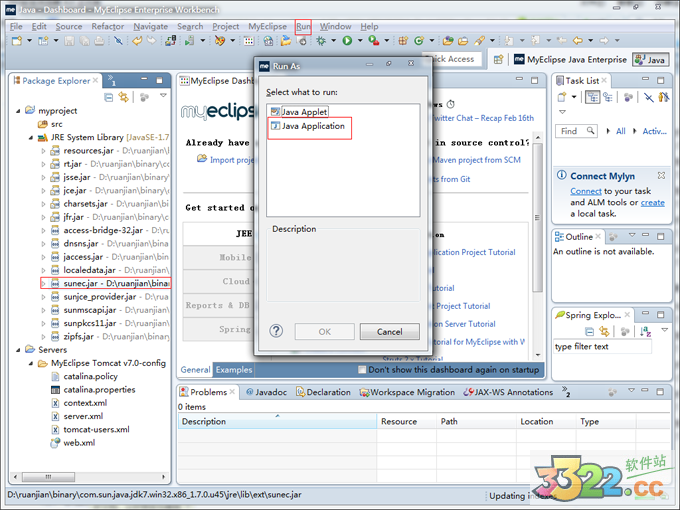Open the Debug dropdown arrow
This screenshot has width=680, height=510.
[333, 41]
